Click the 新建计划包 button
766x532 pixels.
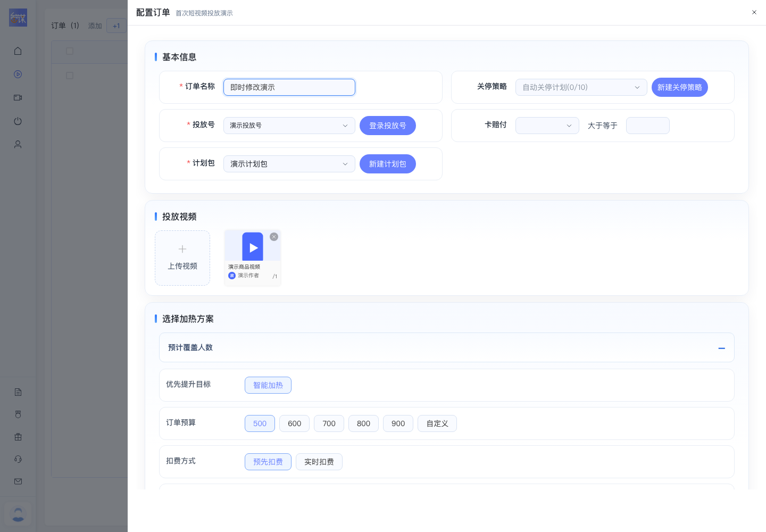tap(388, 164)
